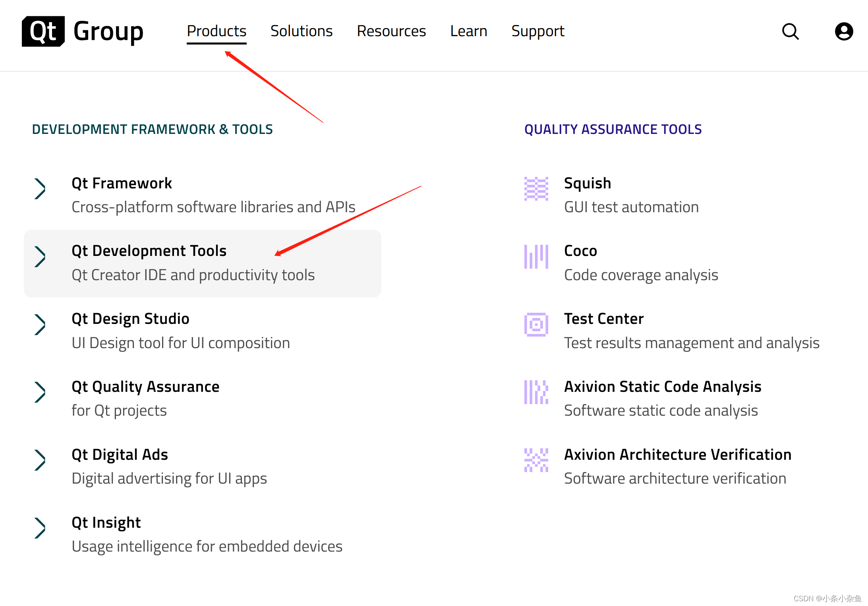Click the Squish product icon
Image resolution: width=868 pixels, height=606 pixels.
click(536, 189)
